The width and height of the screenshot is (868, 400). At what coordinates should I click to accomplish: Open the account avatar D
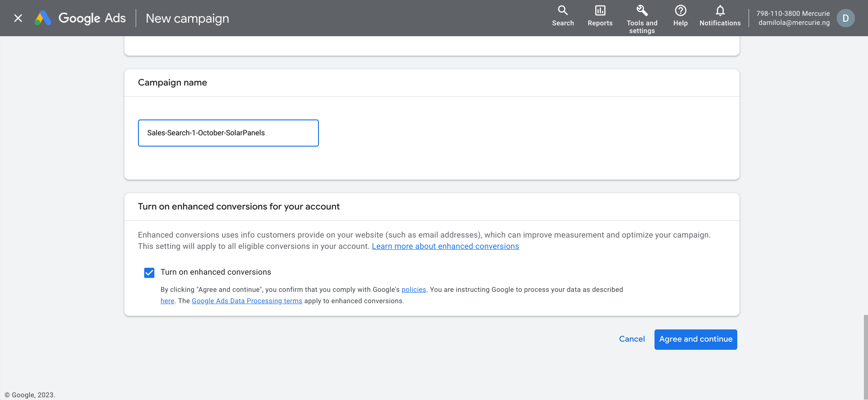(x=845, y=18)
